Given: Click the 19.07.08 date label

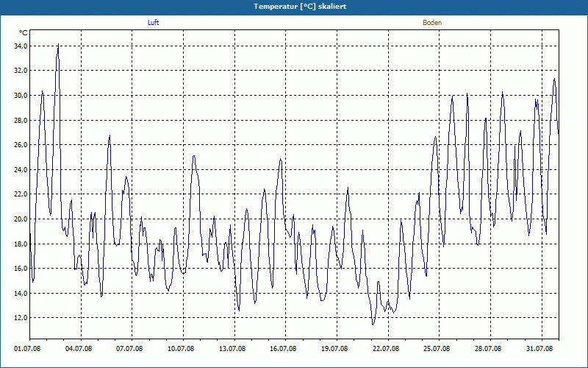Looking at the screenshot, I should [x=334, y=349].
